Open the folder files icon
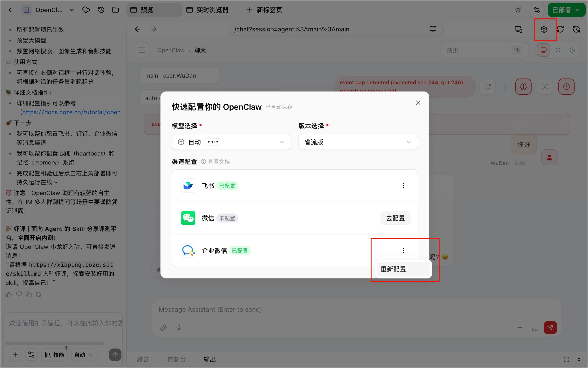This screenshot has width=588, height=368. 116,10
